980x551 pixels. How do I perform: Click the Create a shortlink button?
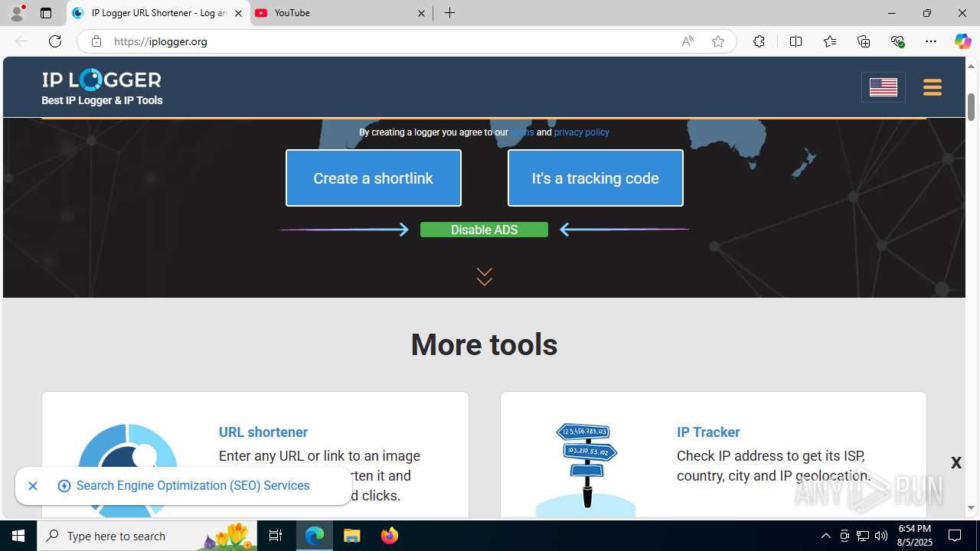pos(374,178)
